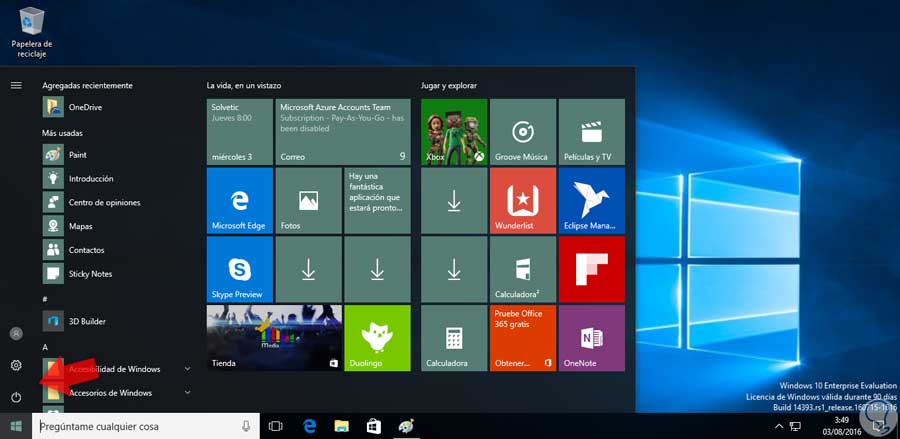Open Groove Música tile
The height and width of the screenshot is (439, 900).
point(523,132)
